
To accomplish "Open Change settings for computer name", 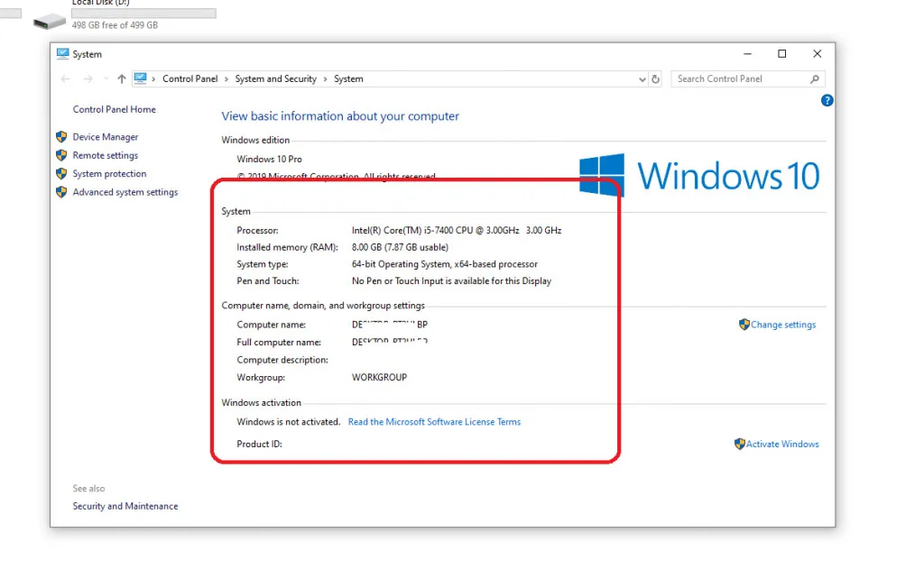I will (781, 325).
